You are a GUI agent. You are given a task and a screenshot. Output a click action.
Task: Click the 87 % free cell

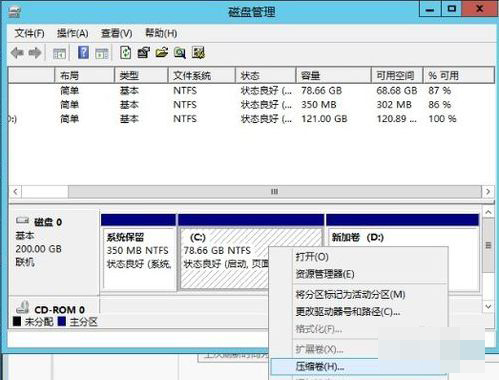[440, 91]
